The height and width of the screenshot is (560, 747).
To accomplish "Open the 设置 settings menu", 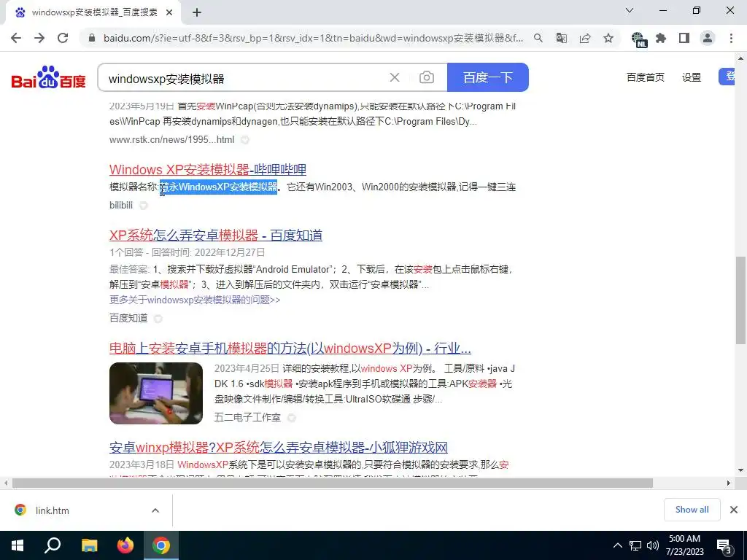I will click(692, 77).
